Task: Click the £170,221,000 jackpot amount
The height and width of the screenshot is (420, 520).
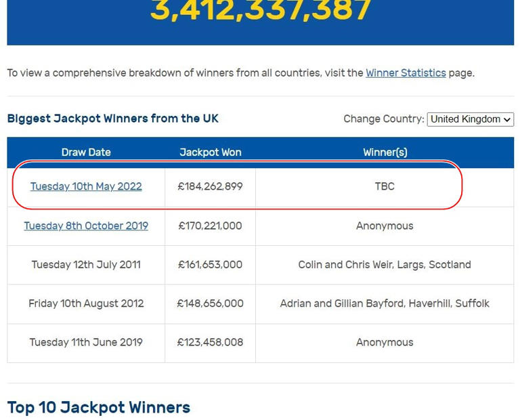Action: click(211, 226)
